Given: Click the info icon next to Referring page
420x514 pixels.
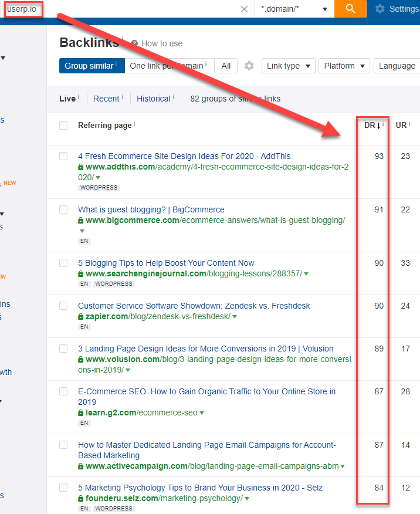Looking at the screenshot, I should [134, 124].
